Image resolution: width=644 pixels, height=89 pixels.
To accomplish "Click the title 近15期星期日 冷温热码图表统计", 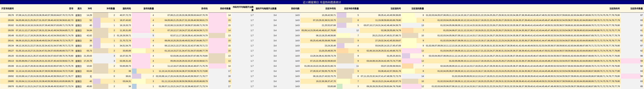I will tap(322, 2).
